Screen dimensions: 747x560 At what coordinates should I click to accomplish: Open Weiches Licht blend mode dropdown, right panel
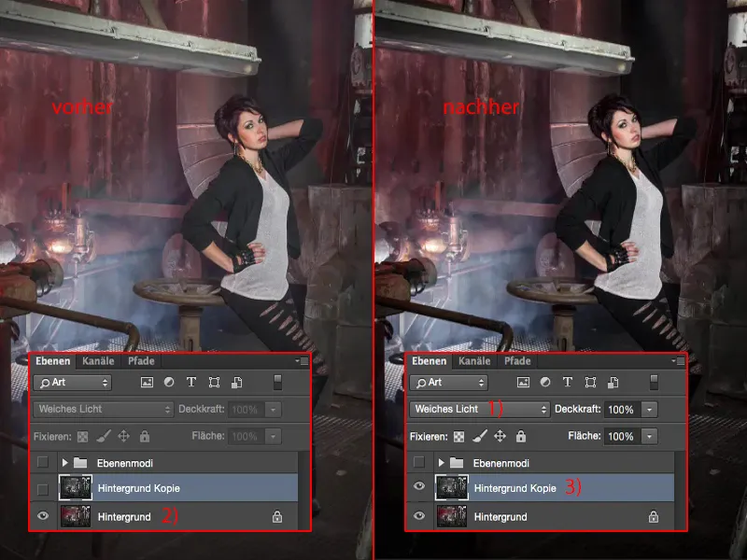480,410
